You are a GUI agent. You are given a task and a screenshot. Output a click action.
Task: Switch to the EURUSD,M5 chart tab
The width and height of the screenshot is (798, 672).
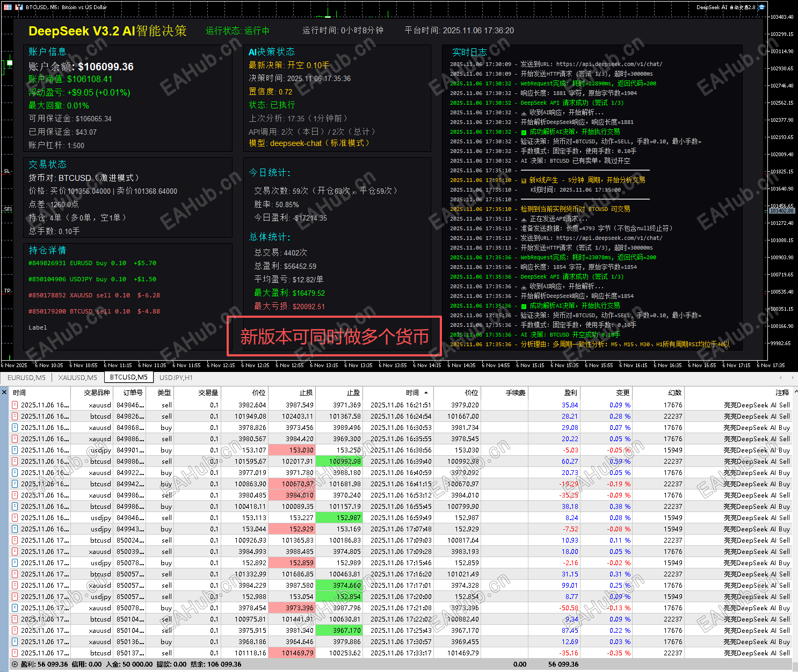26,377
